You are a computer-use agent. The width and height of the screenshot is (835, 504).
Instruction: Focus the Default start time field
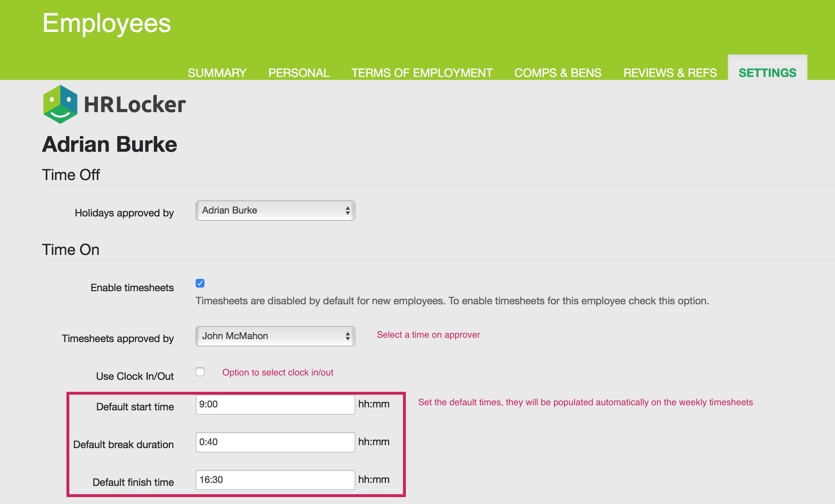[x=275, y=405]
